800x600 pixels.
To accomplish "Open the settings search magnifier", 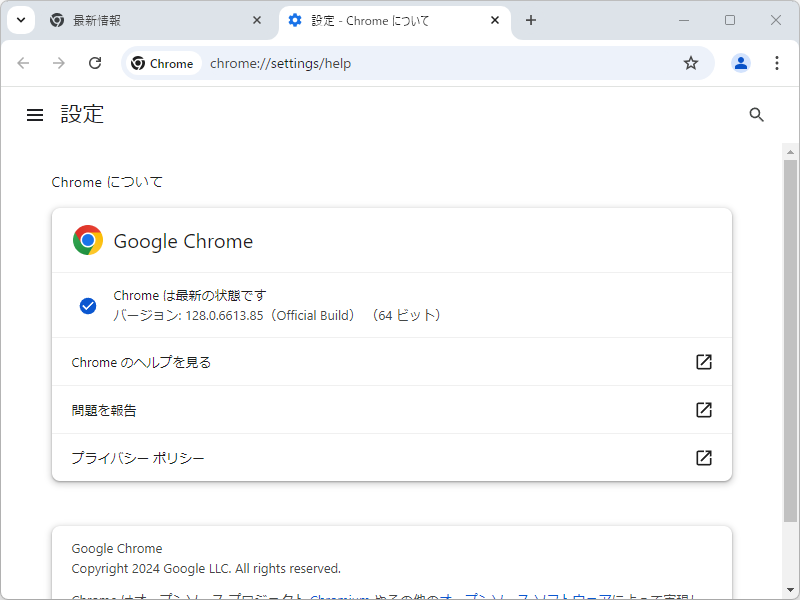I will [756, 114].
